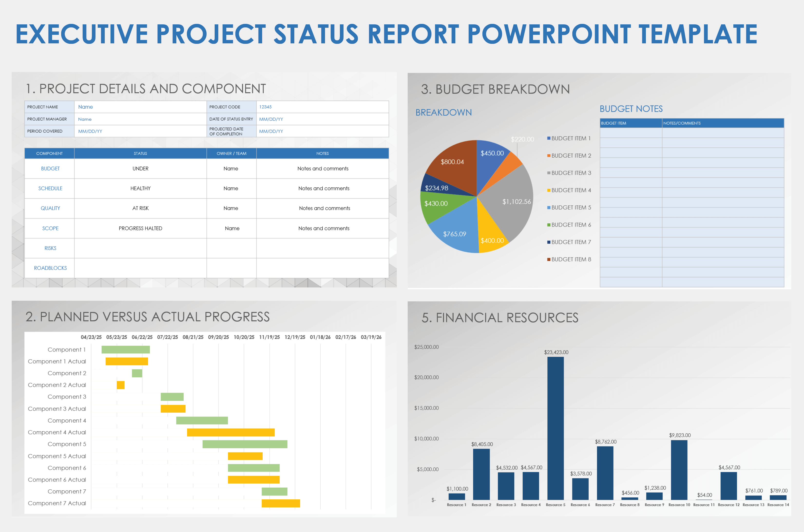Click the NOTES/COMMENTS table header
The height and width of the screenshot is (532, 804).
point(723,123)
